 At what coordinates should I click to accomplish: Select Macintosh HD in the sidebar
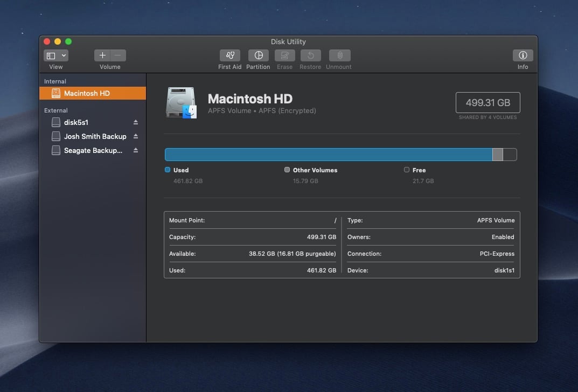coord(93,93)
